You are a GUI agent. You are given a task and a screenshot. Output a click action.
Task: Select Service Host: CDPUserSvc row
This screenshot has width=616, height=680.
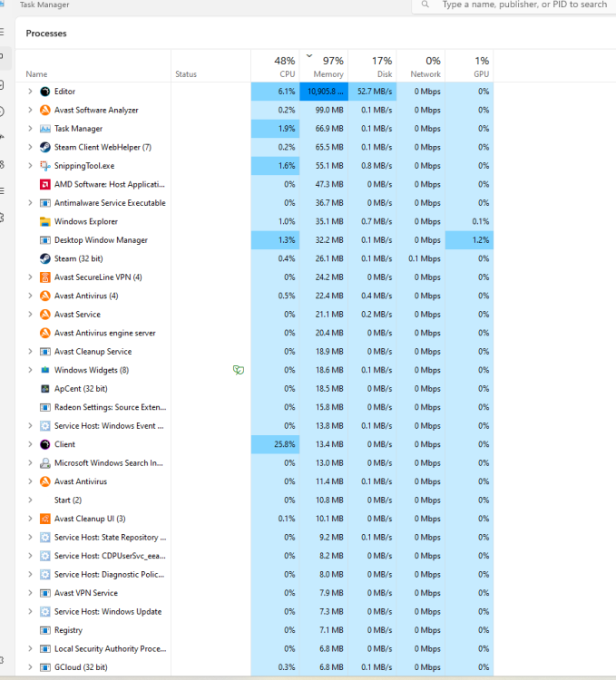[x=254, y=556]
